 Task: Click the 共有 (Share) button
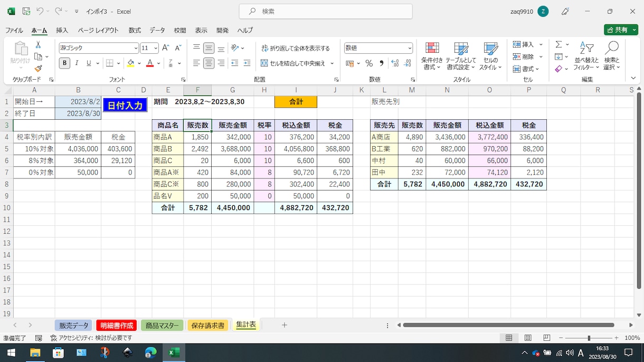coord(621,30)
